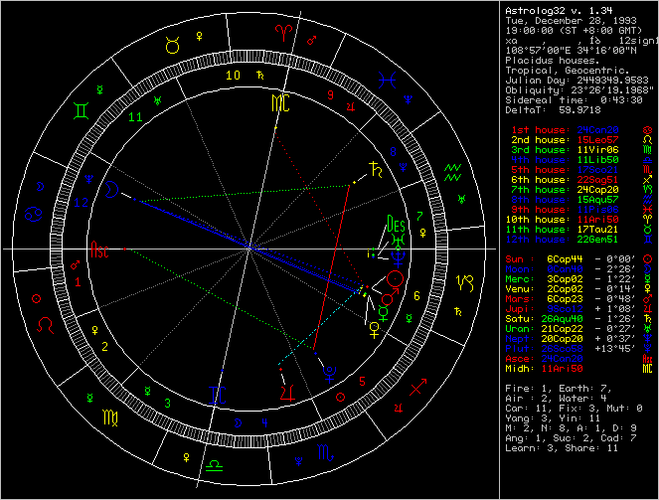
Task: Click house number 3 in the wheel
Action: point(167,403)
